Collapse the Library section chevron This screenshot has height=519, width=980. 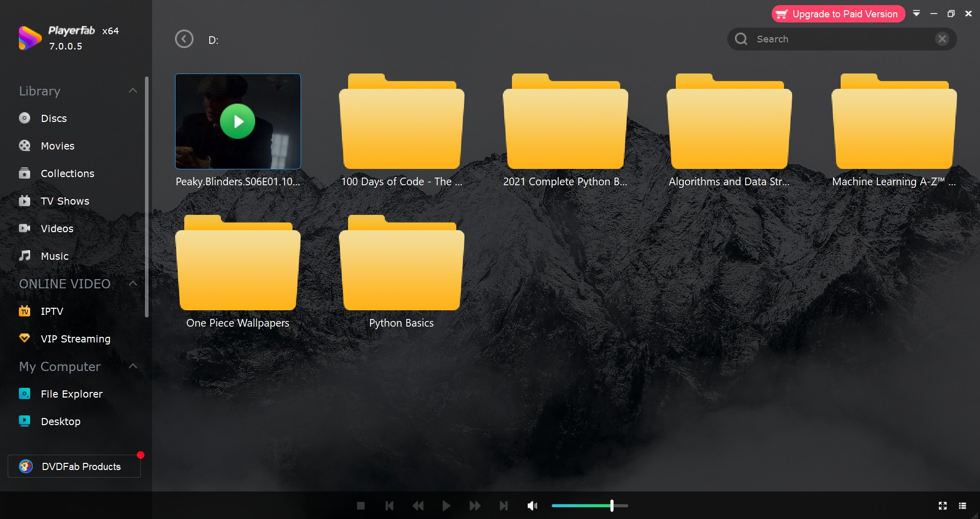tap(133, 90)
